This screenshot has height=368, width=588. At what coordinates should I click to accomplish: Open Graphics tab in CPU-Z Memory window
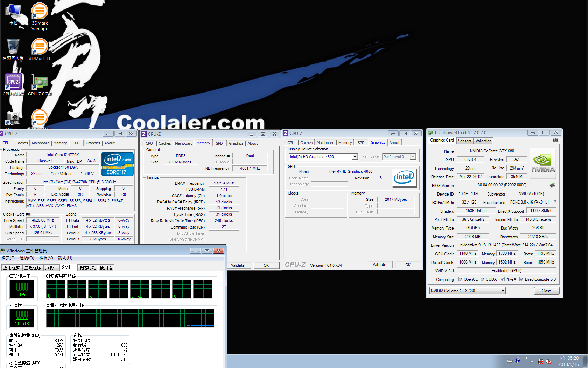[x=236, y=143]
